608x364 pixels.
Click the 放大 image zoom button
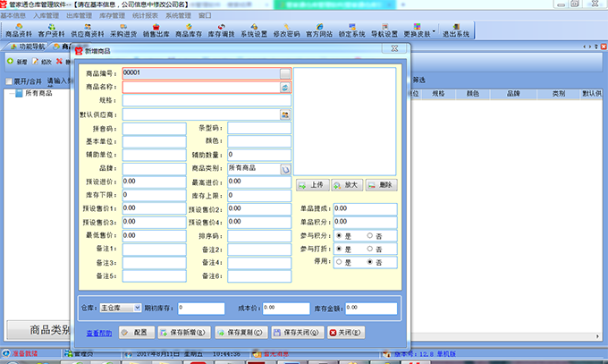click(x=347, y=185)
